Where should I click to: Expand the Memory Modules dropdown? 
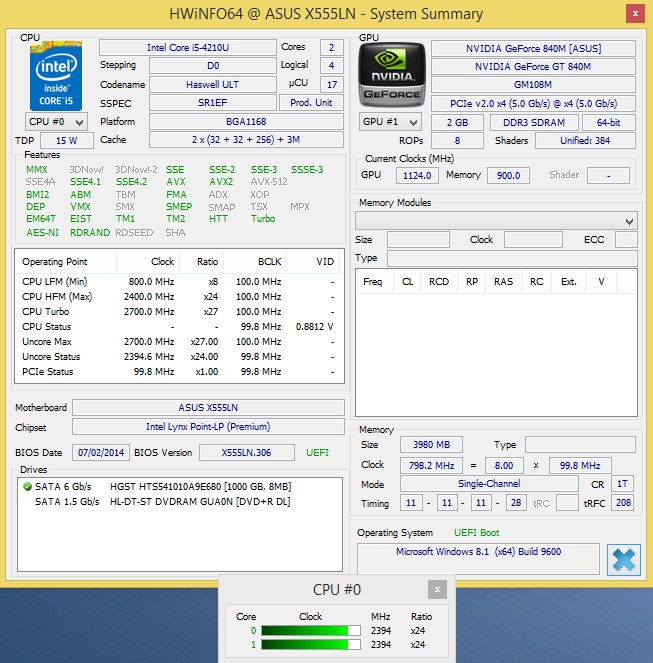click(x=496, y=221)
